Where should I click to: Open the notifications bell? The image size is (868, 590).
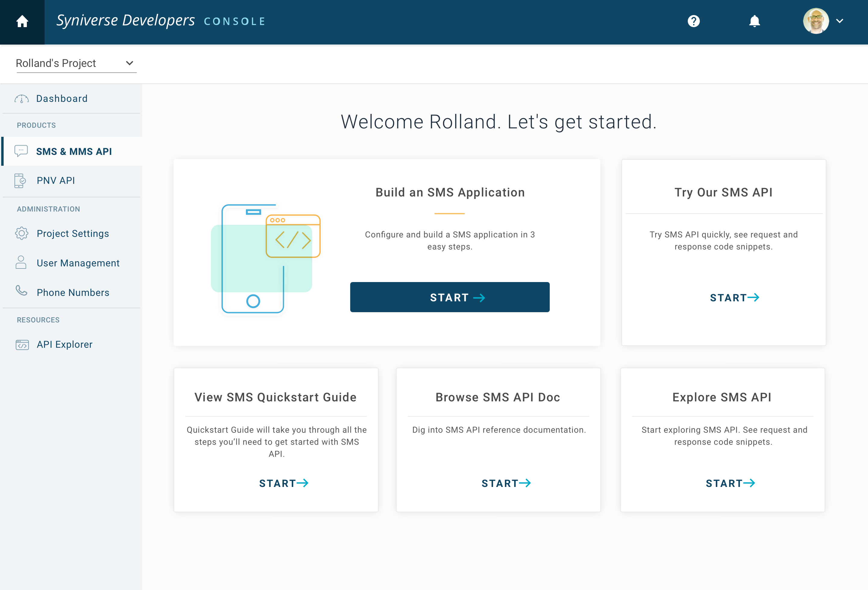pos(754,21)
